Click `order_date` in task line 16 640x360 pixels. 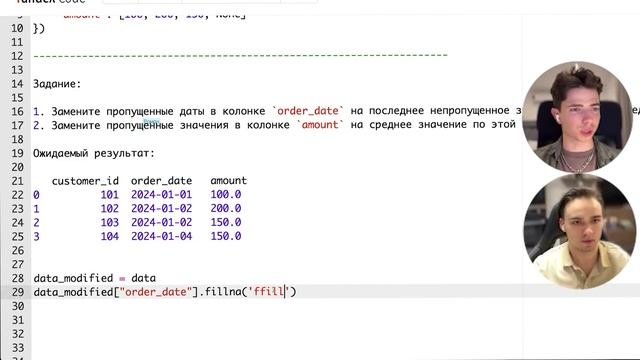(x=308, y=111)
